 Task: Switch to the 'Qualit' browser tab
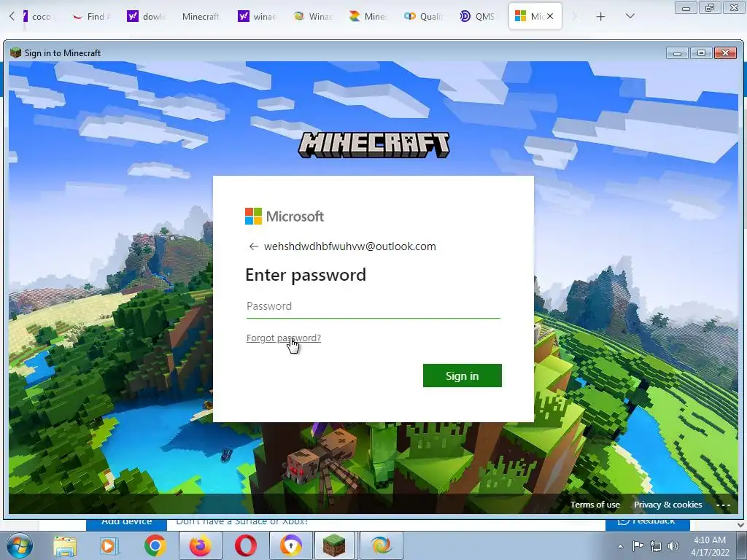423,17
